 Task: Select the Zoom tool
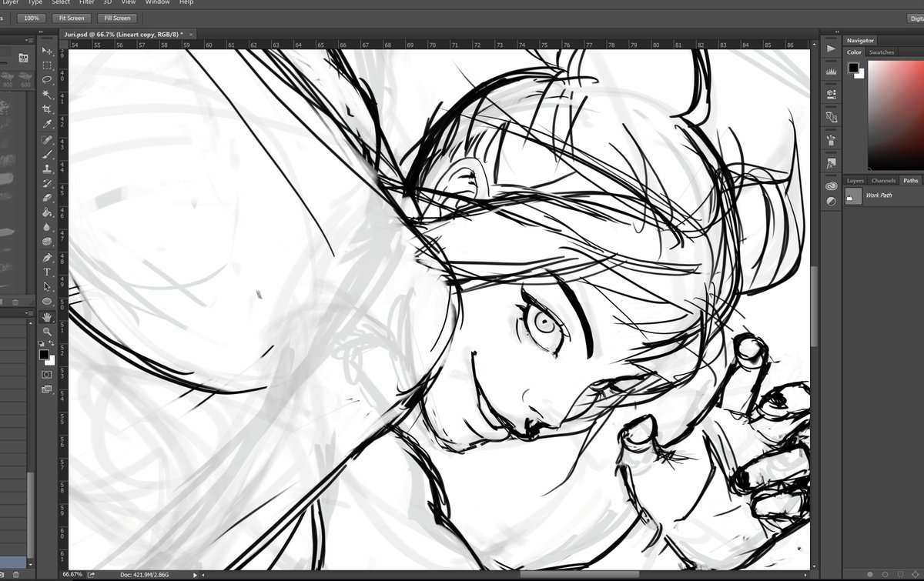point(47,332)
